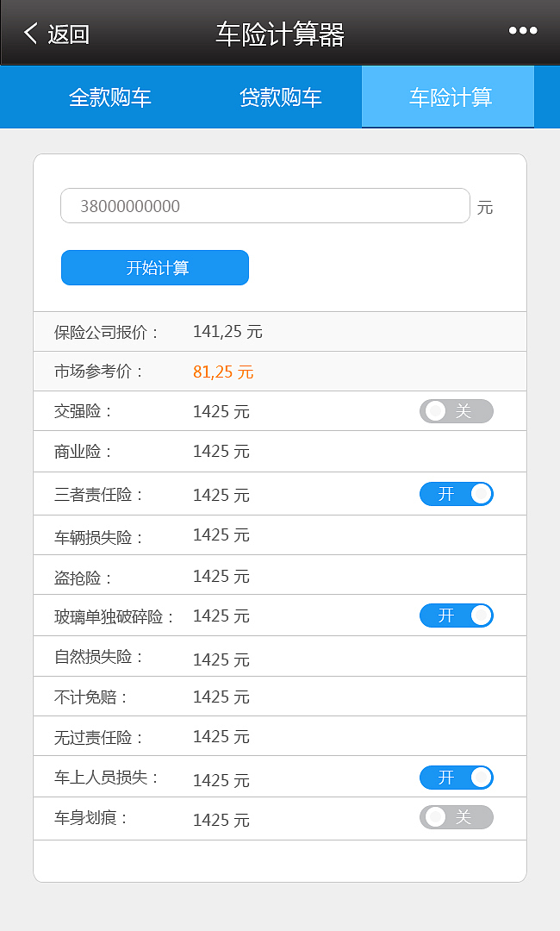
Task: Enable the 交强险 toggle switch
Action: [457, 411]
